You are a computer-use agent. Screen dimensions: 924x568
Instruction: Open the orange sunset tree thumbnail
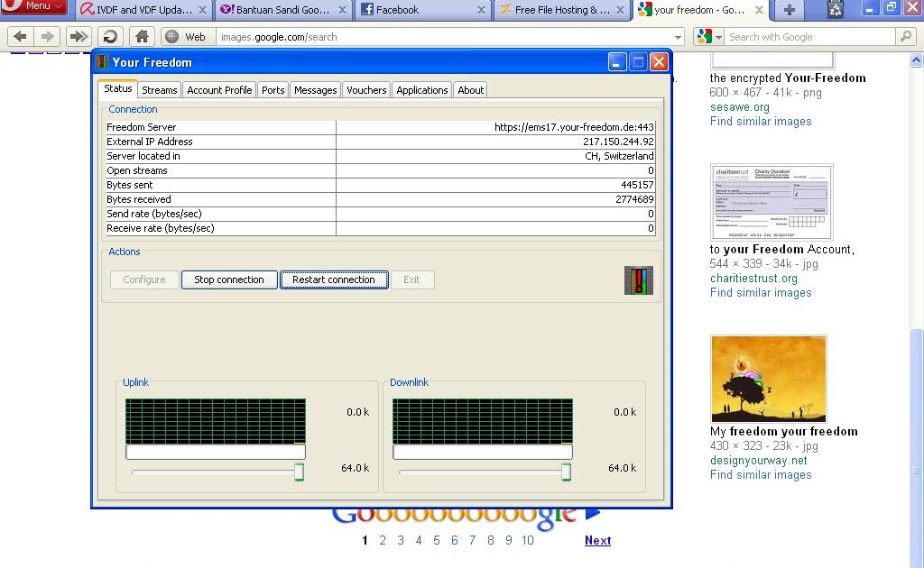[769, 379]
